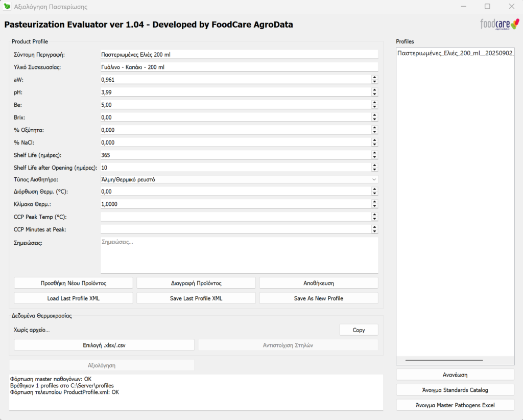Click the Profiles list horizontal scrollbar
This screenshot has height=420, width=523.
[444, 360]
